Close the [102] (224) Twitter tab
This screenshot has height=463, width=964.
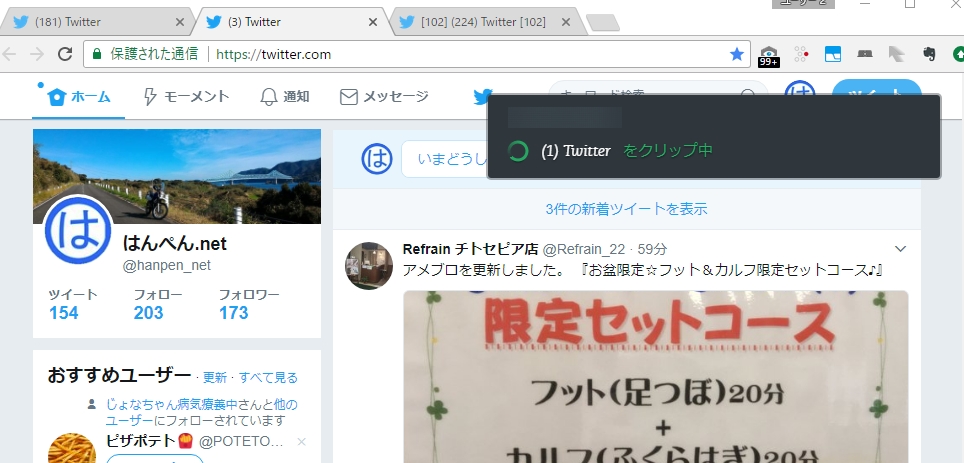[566, 22]
